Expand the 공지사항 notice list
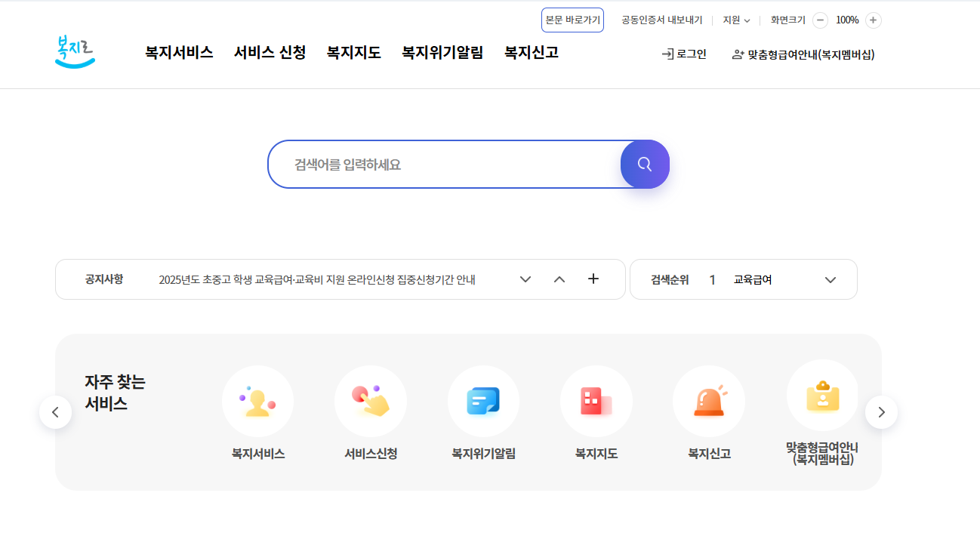Screen dimensions: 980x536 tap(525, 279)
